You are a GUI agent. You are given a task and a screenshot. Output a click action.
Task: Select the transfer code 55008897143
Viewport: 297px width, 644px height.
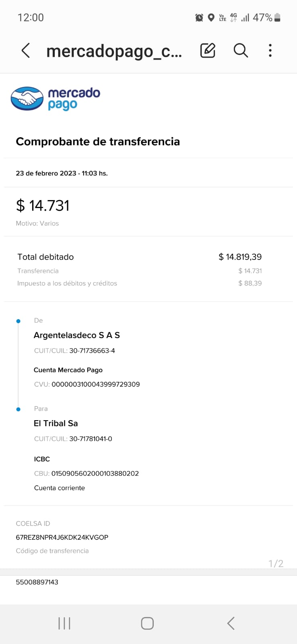37,582
